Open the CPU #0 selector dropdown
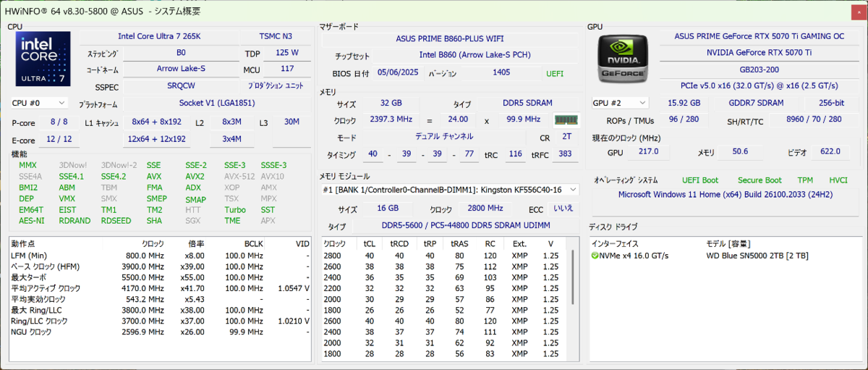 point(39,104)
